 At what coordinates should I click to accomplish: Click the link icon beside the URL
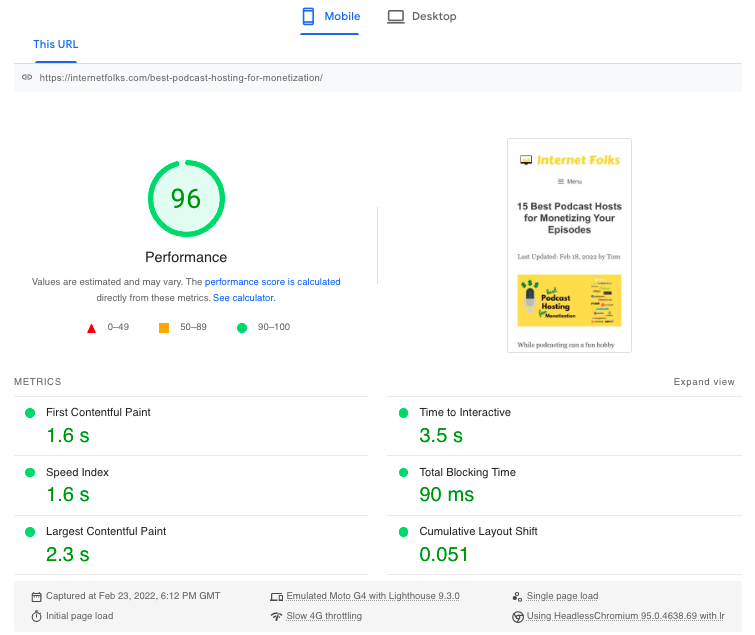[27, 77]
